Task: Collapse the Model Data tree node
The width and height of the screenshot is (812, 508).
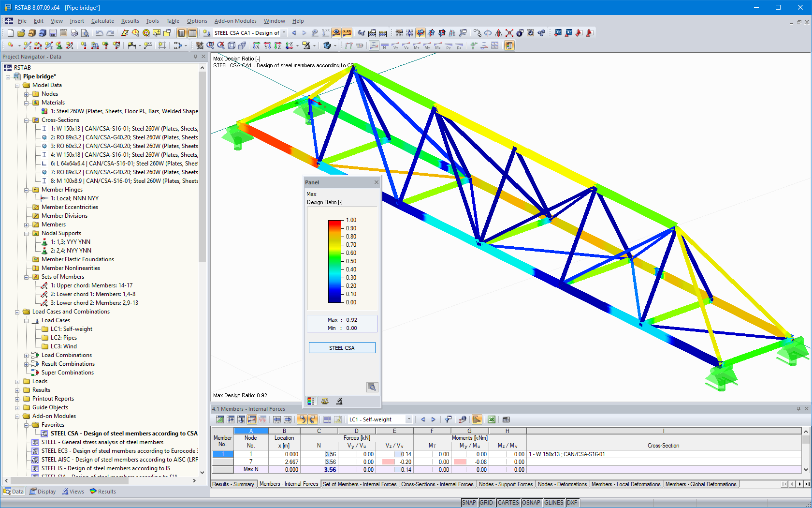Action: 17,85
